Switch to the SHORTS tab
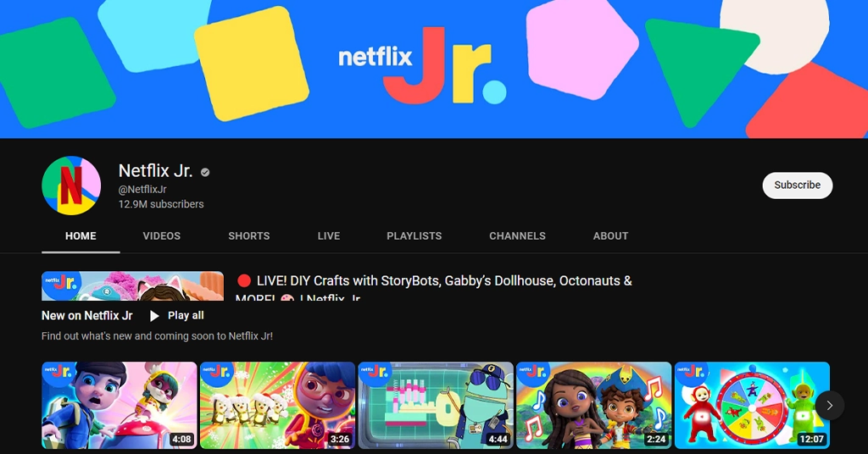Screen dimensions: 868x454 pos(249,236)
